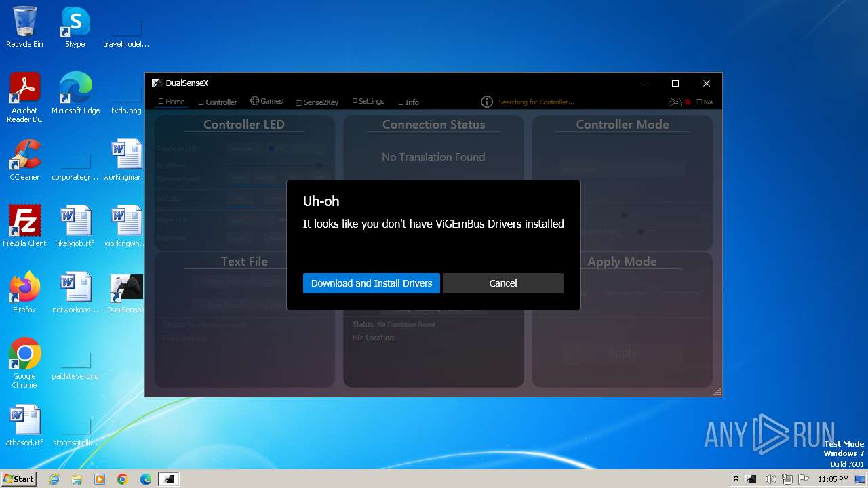868x488 pixels.
Task: Select the likelyjob.rtf file
Action: pos(75,226)
